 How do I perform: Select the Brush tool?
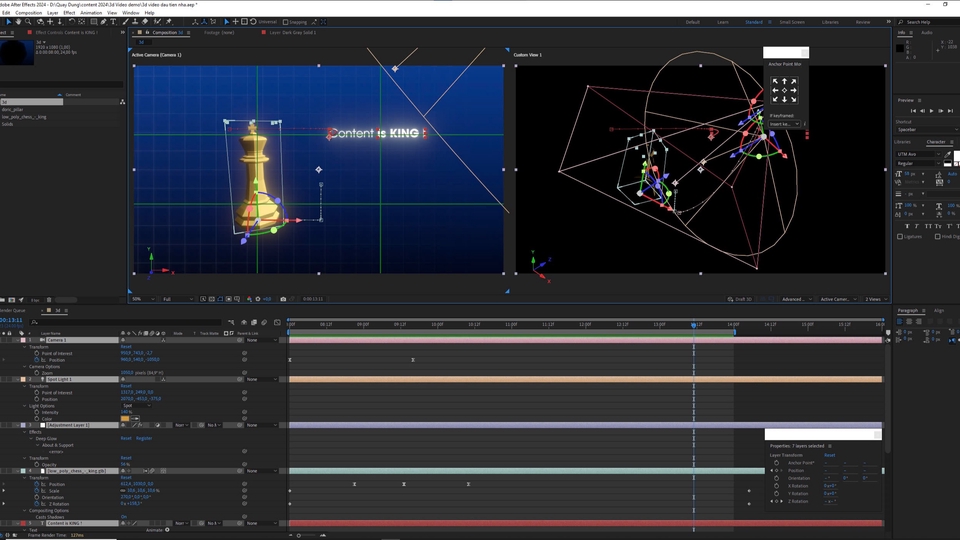126,21
